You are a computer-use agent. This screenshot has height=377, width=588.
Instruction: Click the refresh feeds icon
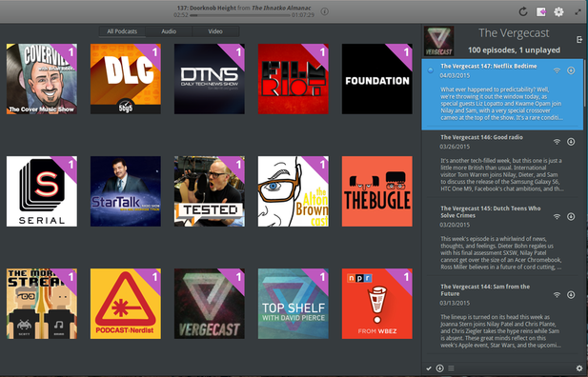523,11
